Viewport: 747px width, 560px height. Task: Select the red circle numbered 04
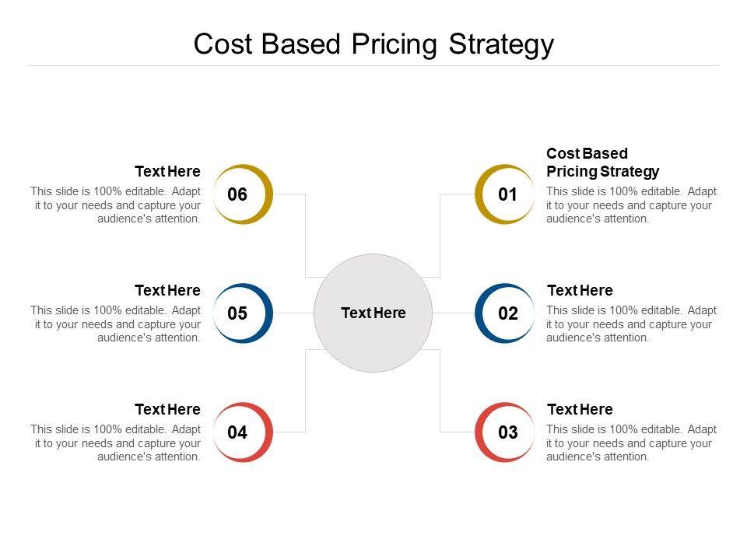[239, 432]
